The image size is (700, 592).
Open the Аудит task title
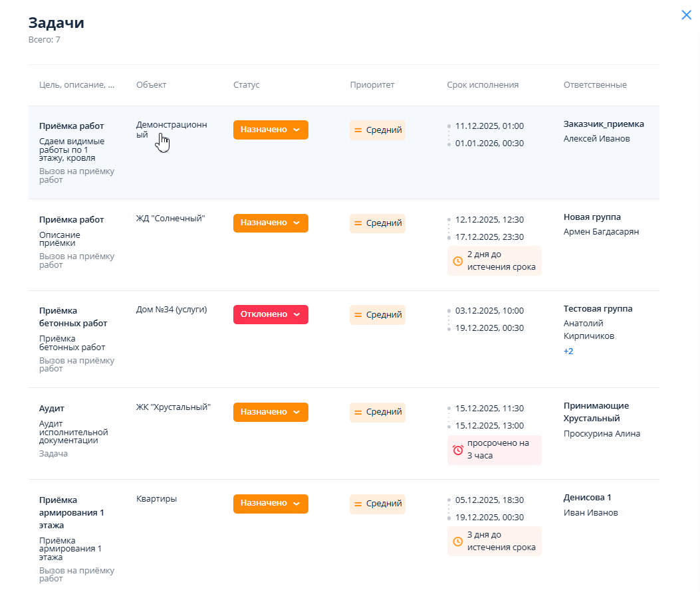coord(52,409)
